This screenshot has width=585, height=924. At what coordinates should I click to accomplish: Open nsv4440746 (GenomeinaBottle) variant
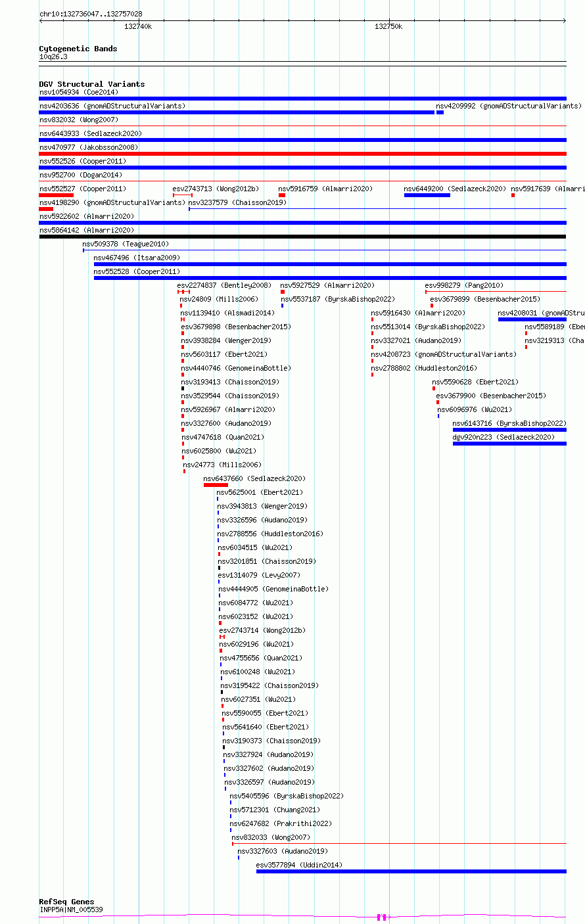237,368
